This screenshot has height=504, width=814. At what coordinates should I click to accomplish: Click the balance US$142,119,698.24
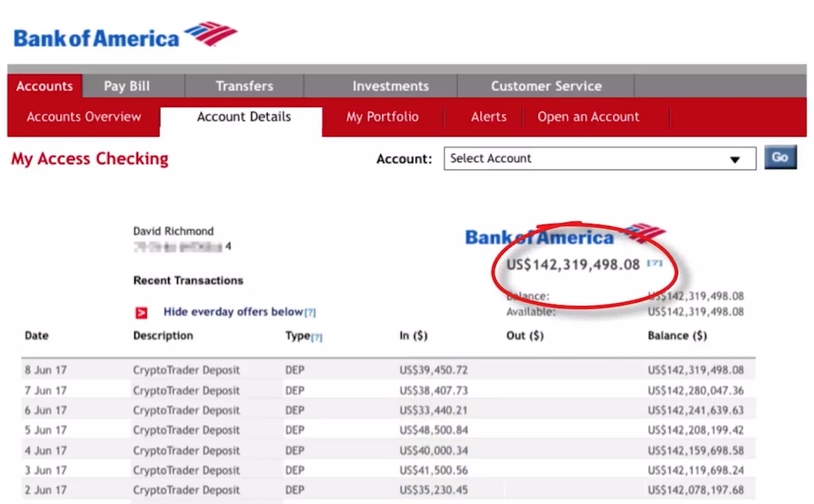click(x=695, y=470)
